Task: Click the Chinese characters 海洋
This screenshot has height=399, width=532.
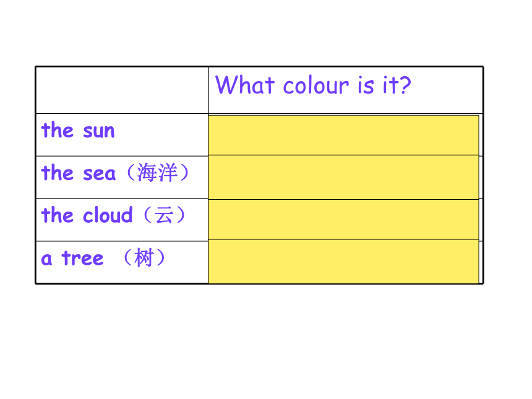Action: [x=157, y=173]
